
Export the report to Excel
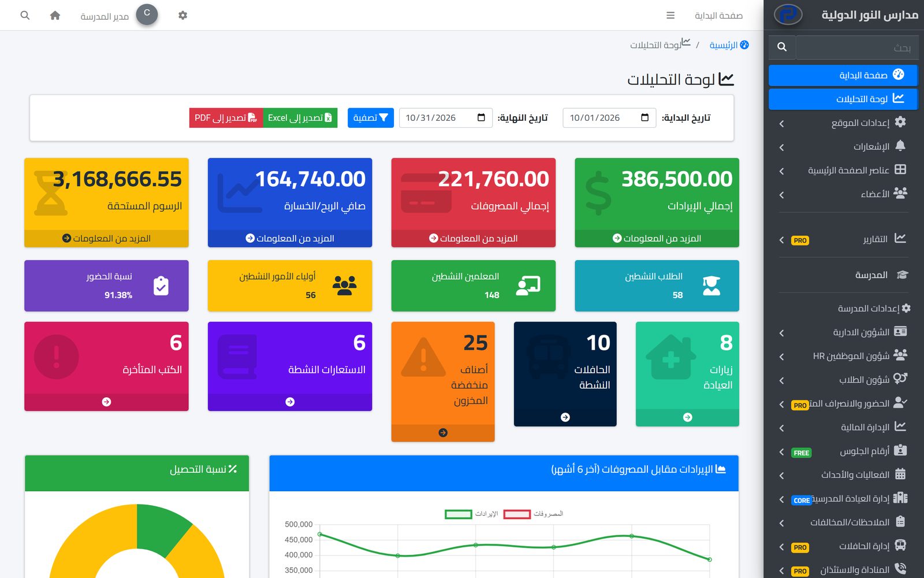(300, 118)
